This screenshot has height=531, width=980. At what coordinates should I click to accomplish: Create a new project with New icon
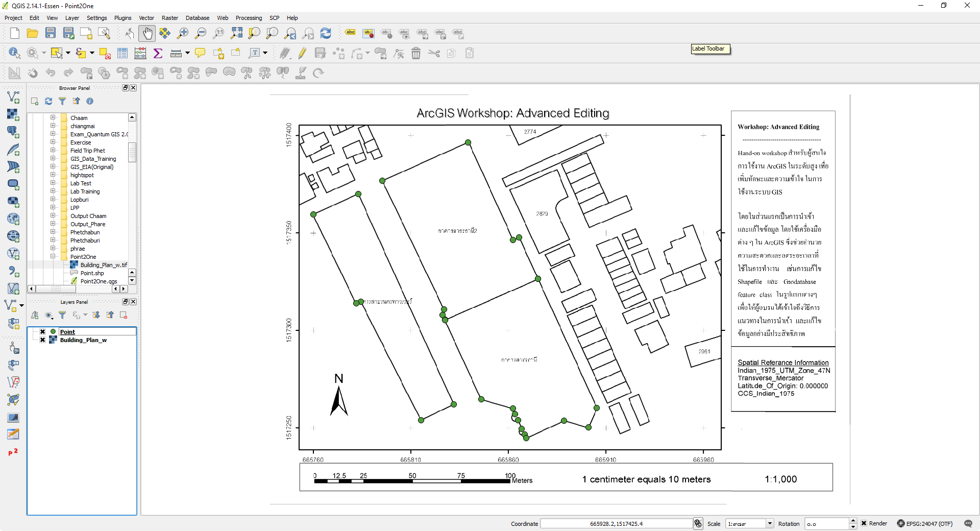15,33
